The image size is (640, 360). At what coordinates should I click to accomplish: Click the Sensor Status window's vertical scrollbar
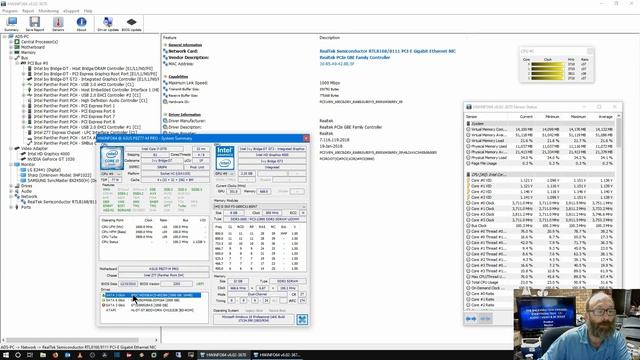click(x=619, y=212)
